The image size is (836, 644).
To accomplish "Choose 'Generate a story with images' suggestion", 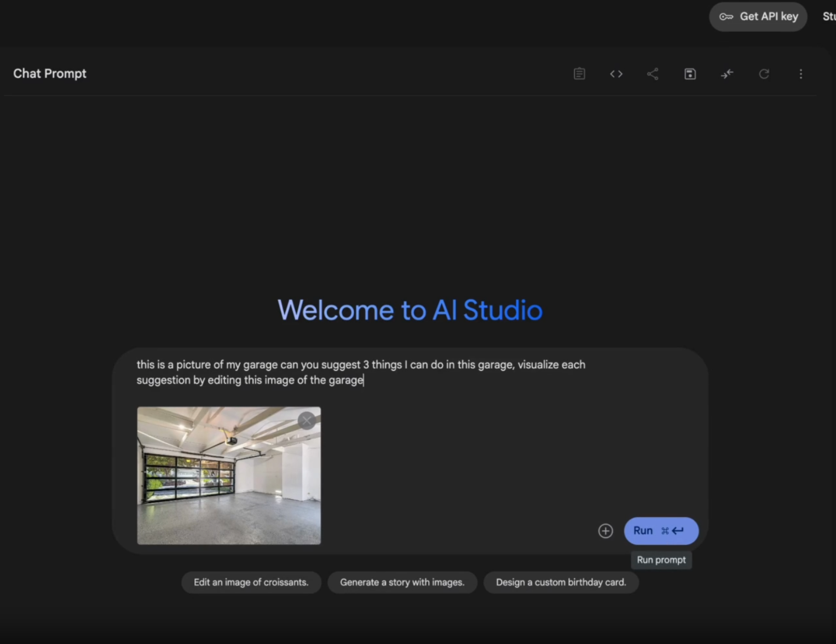I will 402,582.
